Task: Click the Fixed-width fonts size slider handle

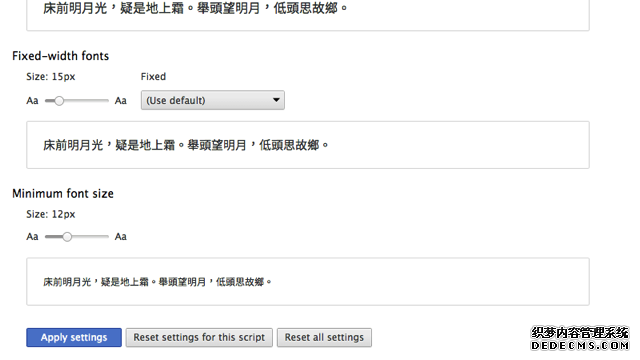Action: [59, 101]
